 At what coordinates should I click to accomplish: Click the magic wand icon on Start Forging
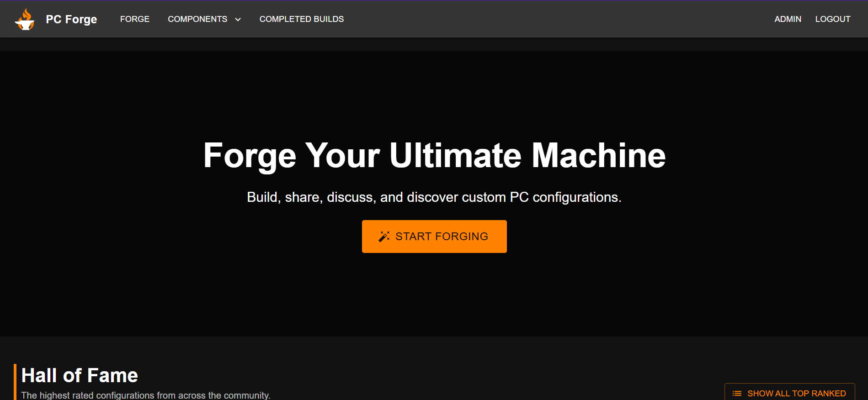384,237
